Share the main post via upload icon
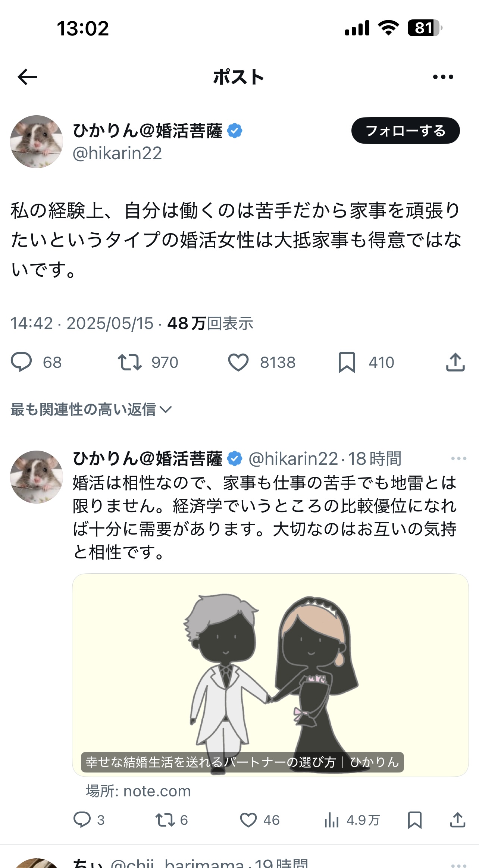Viewport: 479px width, 868px height. click(455, 362)
